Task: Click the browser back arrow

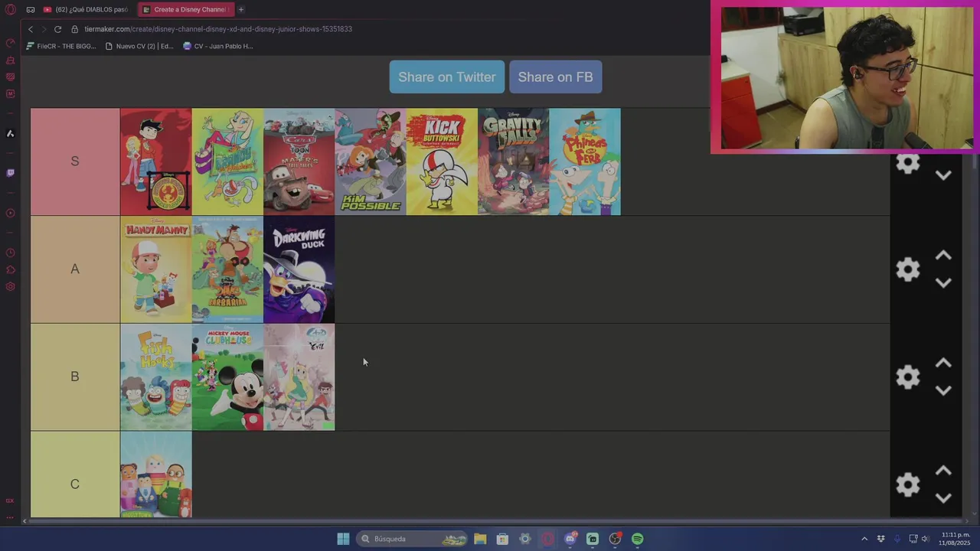Action: point(31,29)
